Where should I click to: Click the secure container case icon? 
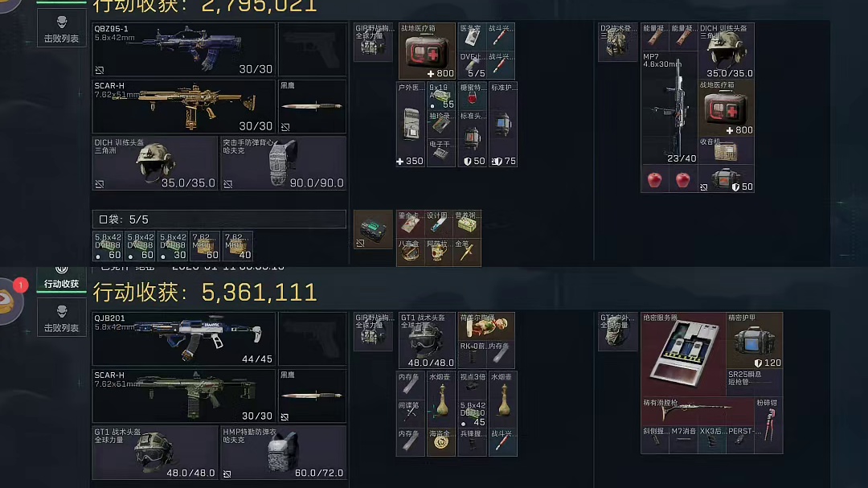tap(373, 229)
